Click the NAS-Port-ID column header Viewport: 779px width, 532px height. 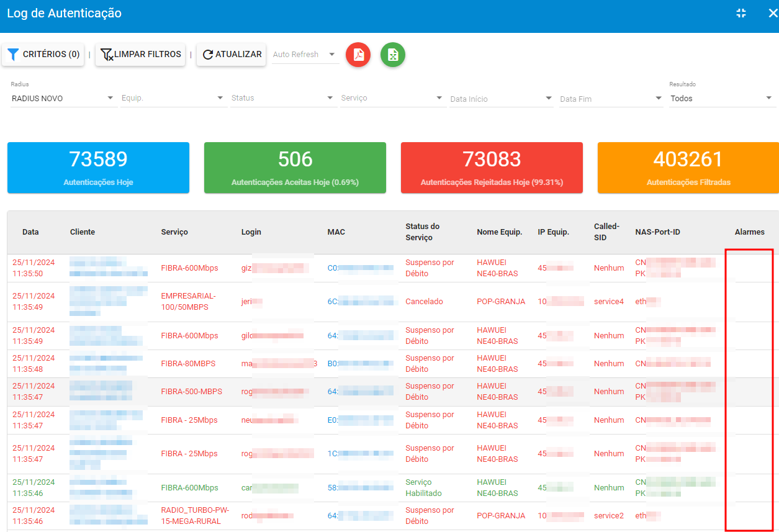658,232
